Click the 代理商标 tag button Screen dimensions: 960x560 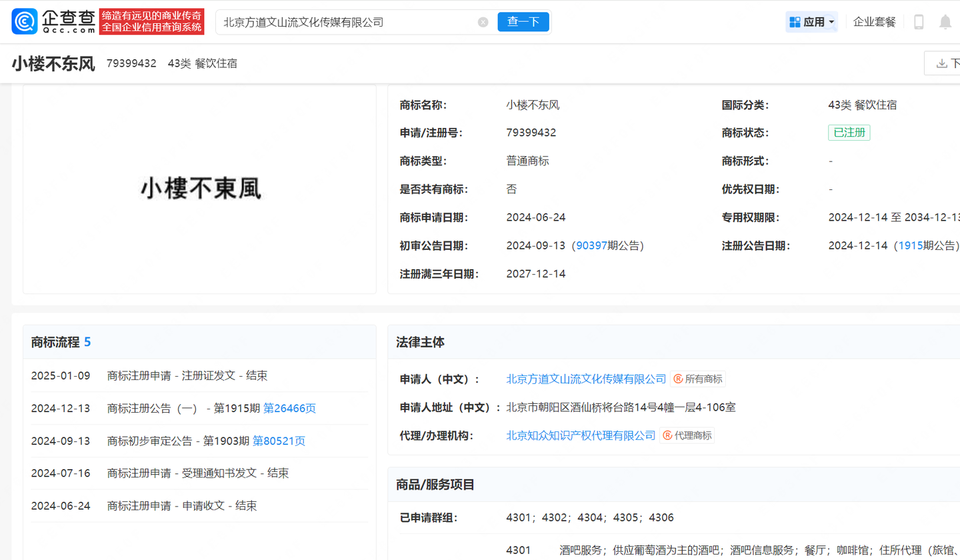[x=687, y=436]
